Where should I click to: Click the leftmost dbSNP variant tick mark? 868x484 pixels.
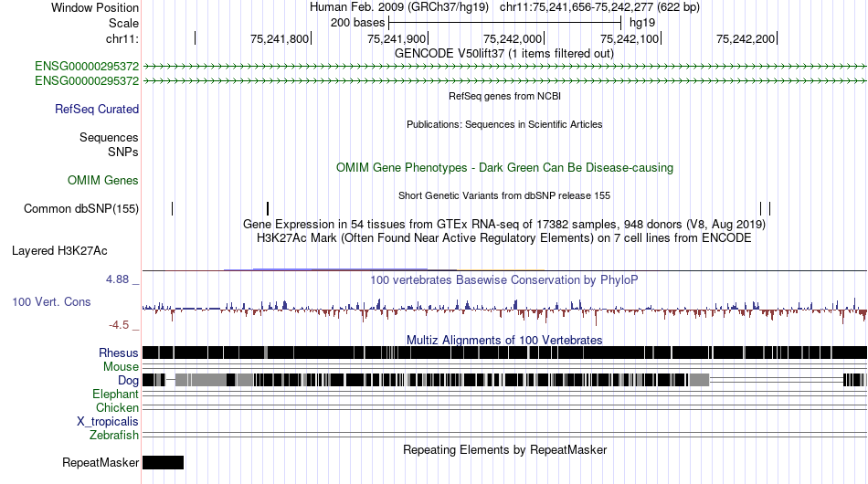tap(172, 208)
